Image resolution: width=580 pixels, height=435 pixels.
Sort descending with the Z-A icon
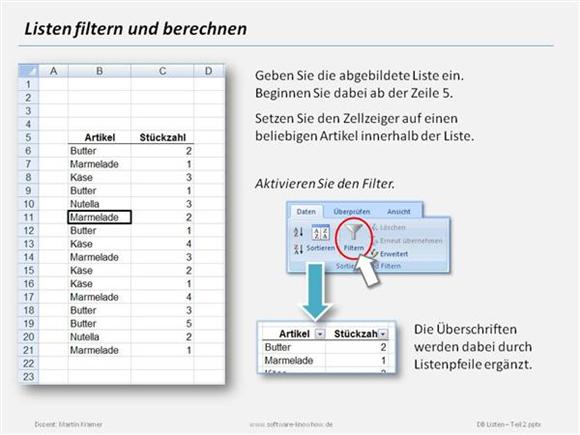pos(299,249)
